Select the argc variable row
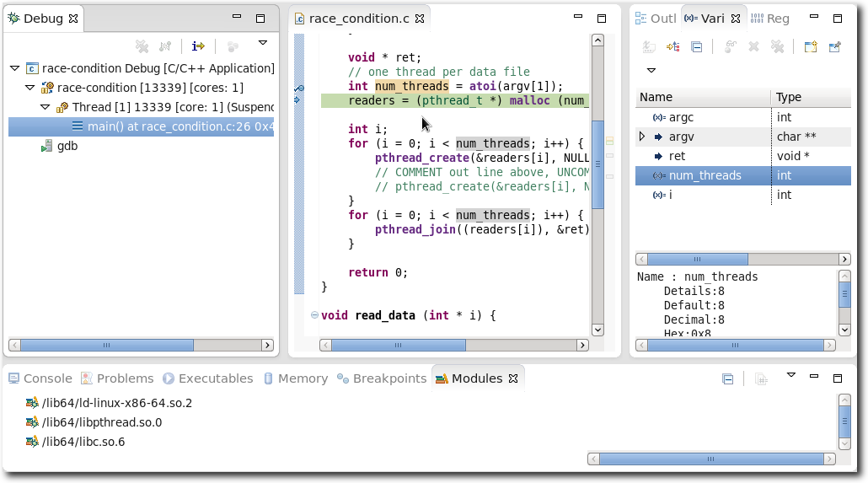Screen dimensions: 868x483 click(x=681, y=117)
